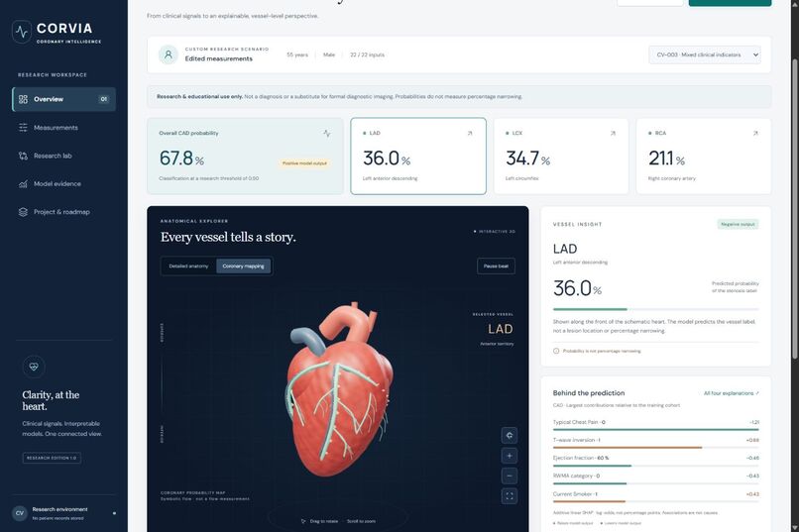This screenshot has width=799, height=532.
Task: Select the LAD 36.0% vessel card
Action: [x=418, y=156]
